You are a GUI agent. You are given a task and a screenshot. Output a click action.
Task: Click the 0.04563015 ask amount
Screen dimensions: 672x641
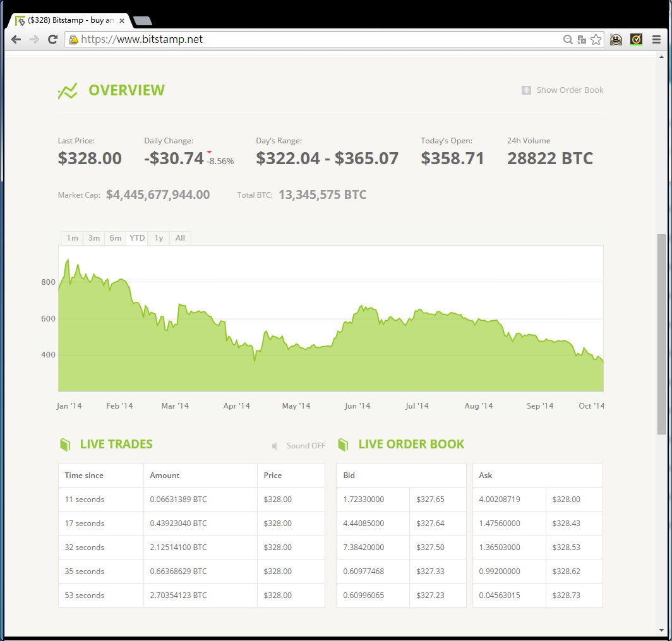click(500, 595)
